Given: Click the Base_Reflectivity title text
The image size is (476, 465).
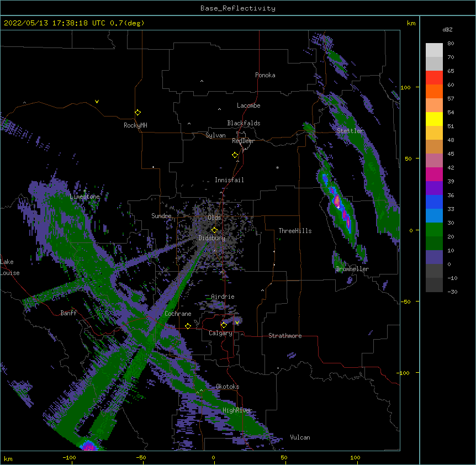Looking at the screenshot, I should point(238,8).
